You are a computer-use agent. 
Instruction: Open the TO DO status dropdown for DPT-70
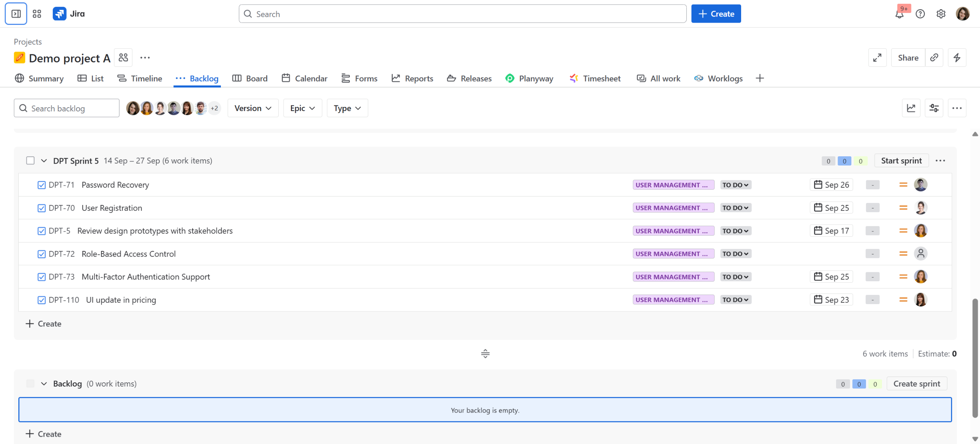735,208
